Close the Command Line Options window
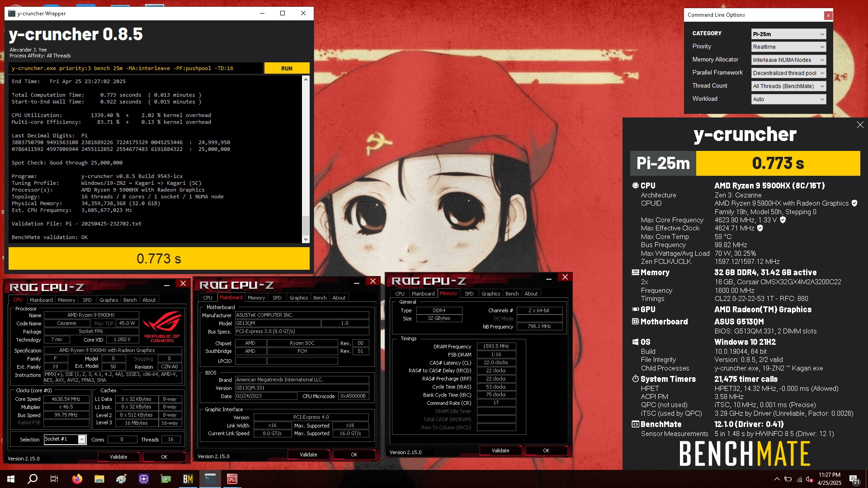This screenshot has width=868, height=488. 828,15
